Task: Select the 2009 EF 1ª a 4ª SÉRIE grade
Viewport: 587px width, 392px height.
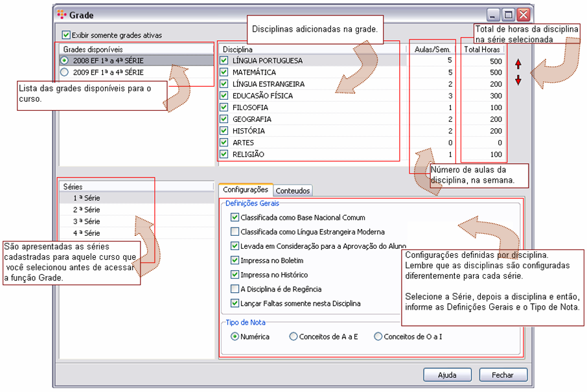Action: click(64, 73)
